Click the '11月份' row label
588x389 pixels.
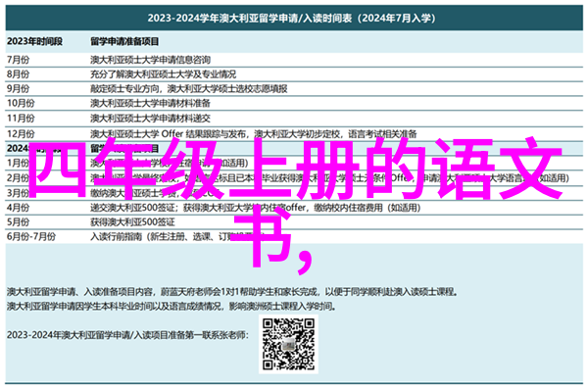tap(21, 119)
